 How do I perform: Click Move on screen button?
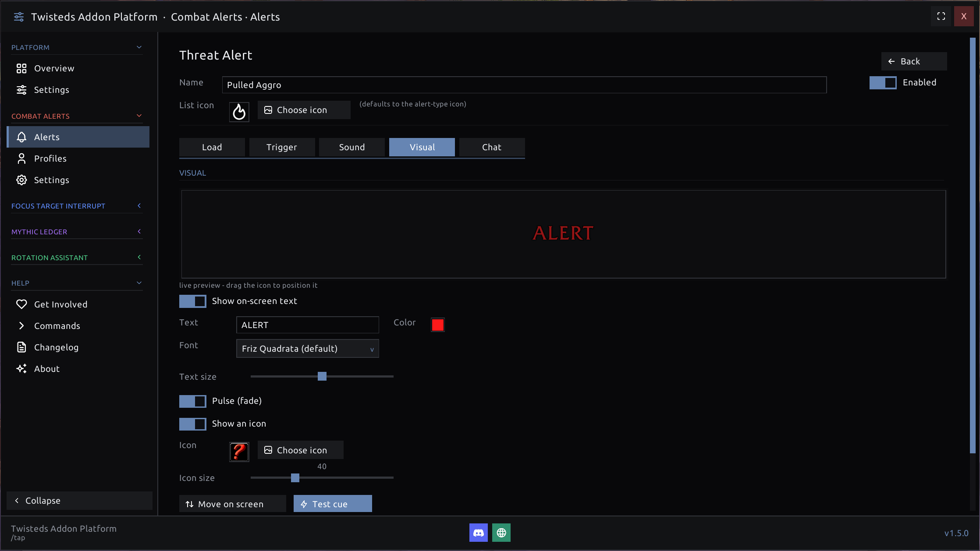(x=232, y=504)
